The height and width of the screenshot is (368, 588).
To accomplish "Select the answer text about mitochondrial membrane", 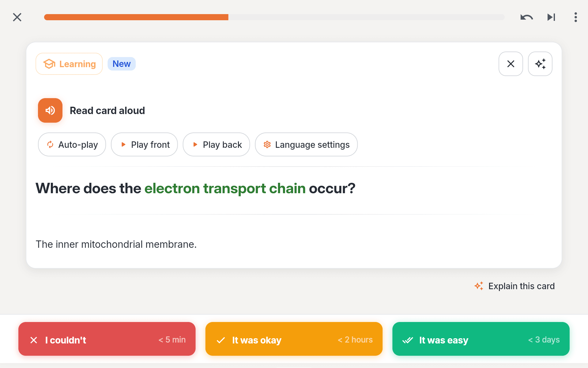I will [116, 244].
